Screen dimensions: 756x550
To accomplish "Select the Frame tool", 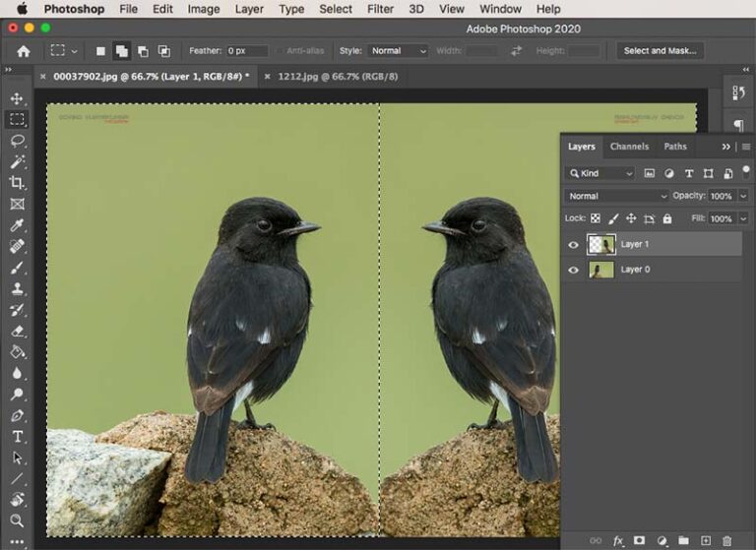I will click(18, 204).
